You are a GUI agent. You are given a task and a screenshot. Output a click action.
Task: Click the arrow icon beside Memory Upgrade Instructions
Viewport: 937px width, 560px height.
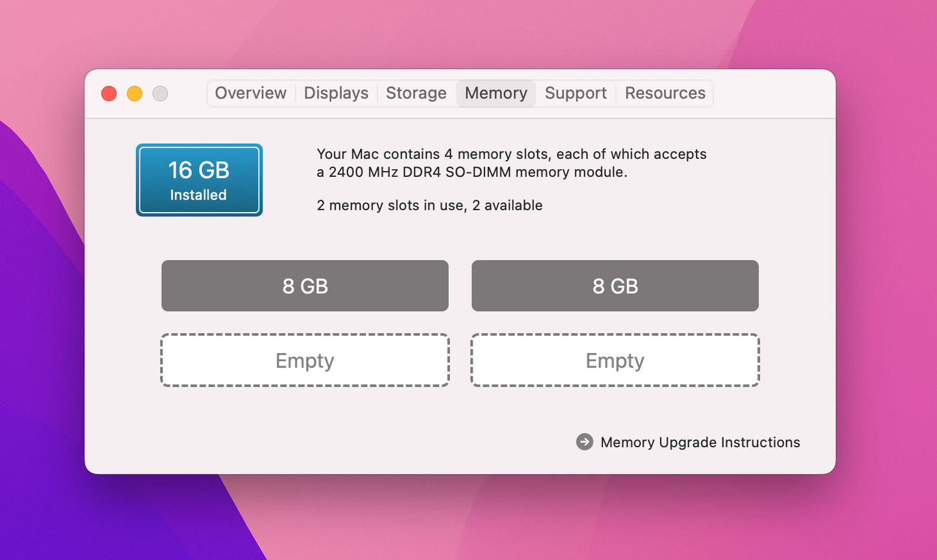[584, 442]
